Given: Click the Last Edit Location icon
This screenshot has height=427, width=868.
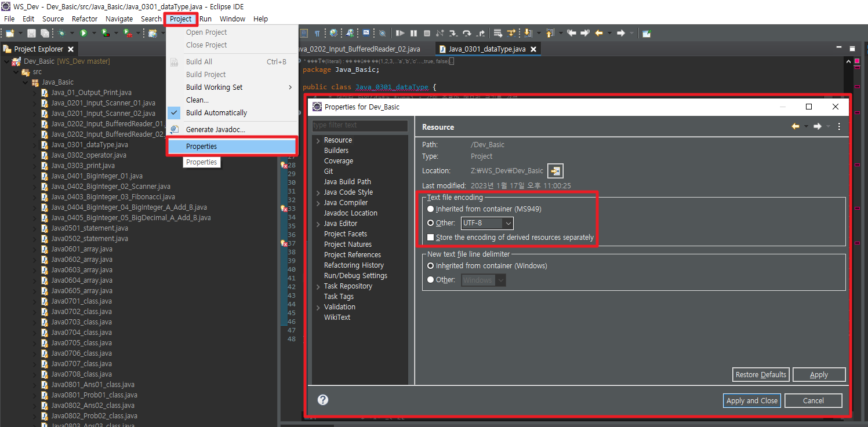Looking at the screenshot, I should 571,33.
